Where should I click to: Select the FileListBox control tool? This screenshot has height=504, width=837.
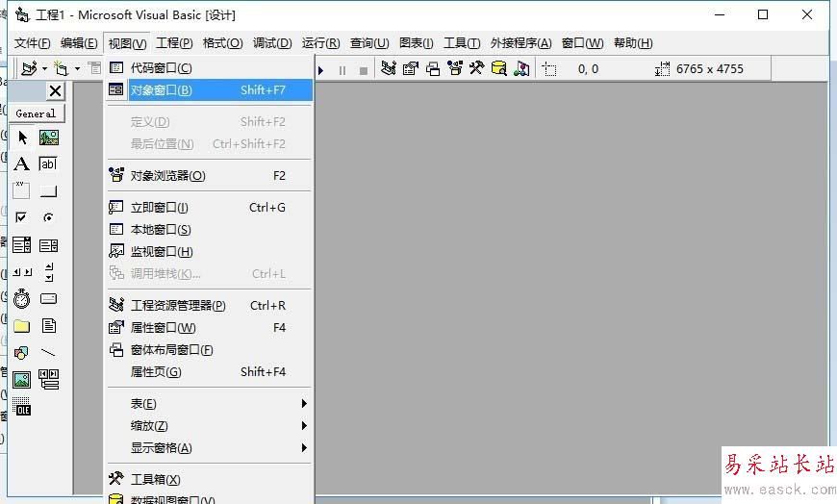click(48, 326)
